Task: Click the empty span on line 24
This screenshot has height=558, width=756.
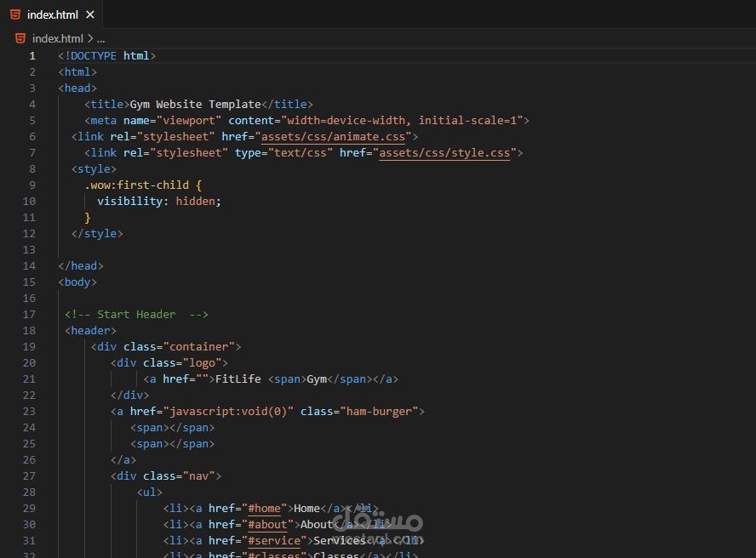Action: coord(172,427)
